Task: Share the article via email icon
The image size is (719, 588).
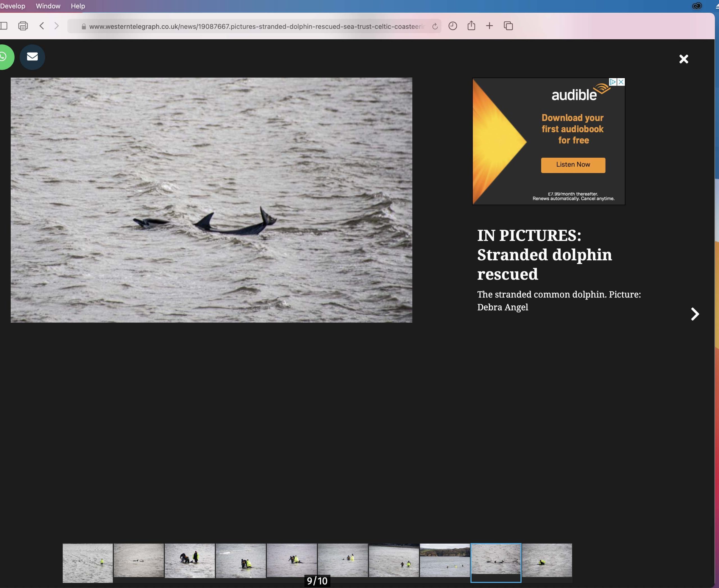Action: point(32,57)
